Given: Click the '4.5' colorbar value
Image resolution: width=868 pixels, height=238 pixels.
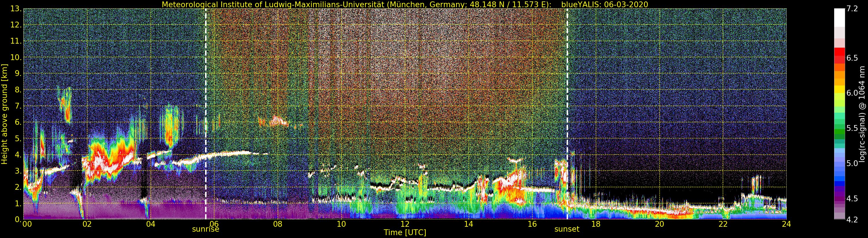Looking at the screenshot, I should click(852, 198).
